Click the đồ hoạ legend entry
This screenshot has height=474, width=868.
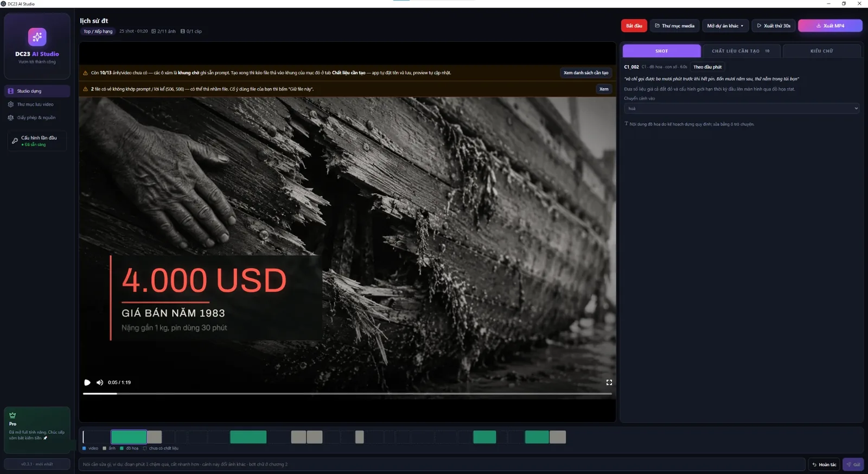click(129, 448)
